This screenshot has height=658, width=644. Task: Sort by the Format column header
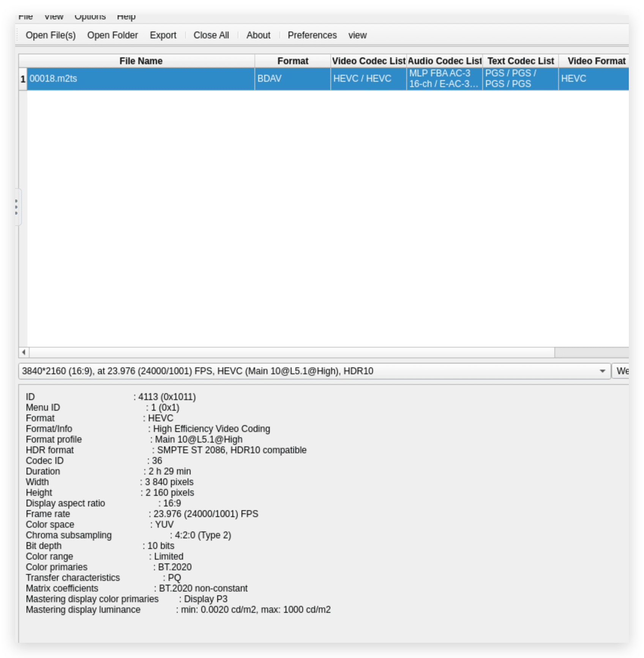292,61
